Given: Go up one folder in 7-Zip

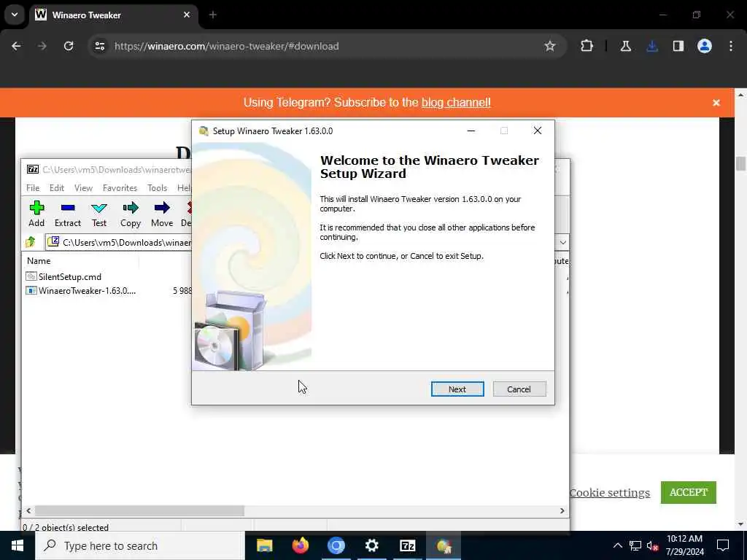Looking at the screenshot, I should click(31, 242).
